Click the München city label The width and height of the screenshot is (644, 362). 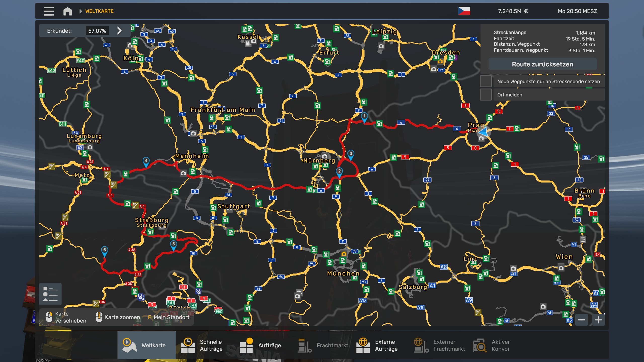(x=343, y=273)
